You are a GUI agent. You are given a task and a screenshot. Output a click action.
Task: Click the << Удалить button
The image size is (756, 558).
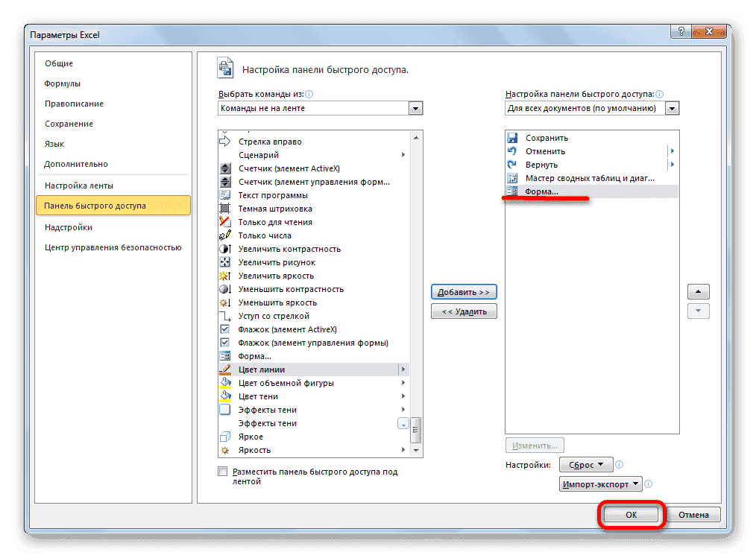coord(464,311)
